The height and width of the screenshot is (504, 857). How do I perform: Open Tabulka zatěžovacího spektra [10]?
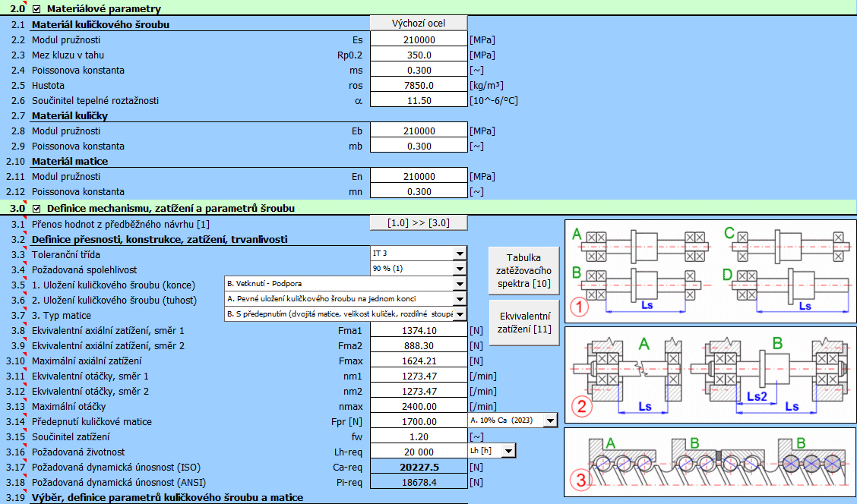pos(523,270)
